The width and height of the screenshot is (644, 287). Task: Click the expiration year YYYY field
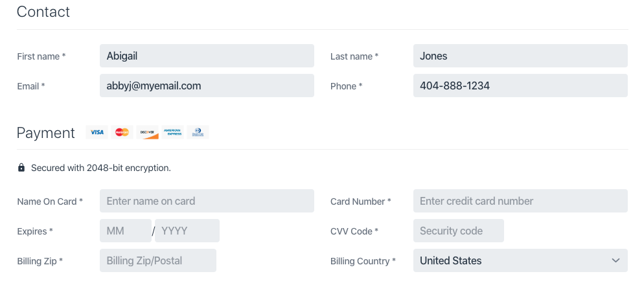pyautogui.click(x=187, y=231)
